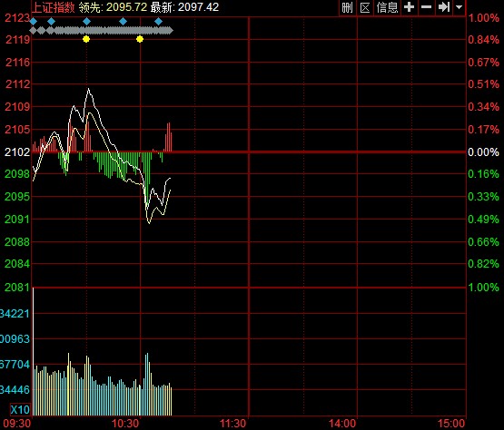504x430 pixels.
Task: Click the third blue diamond marker
Action: point(87,22)
